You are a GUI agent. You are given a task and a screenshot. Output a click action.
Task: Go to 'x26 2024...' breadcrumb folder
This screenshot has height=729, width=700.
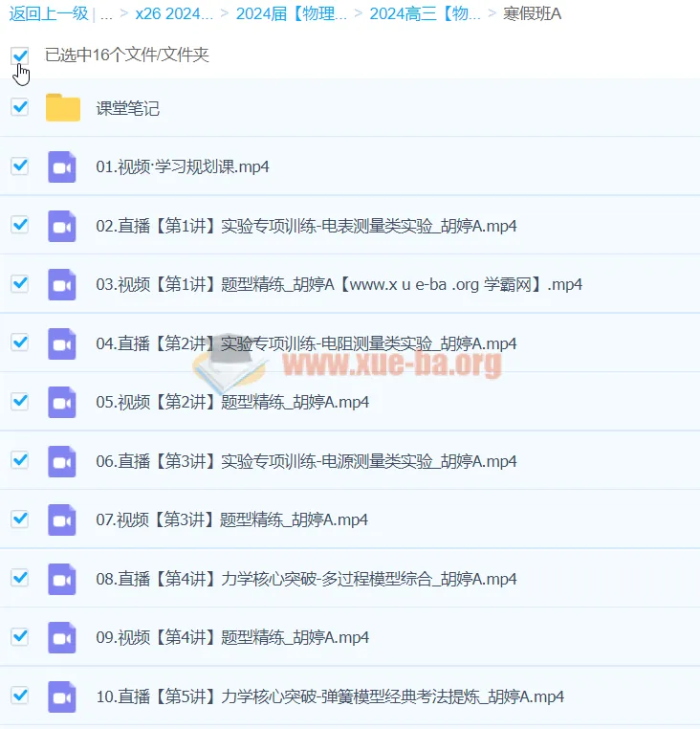click(x=174, y=13)
